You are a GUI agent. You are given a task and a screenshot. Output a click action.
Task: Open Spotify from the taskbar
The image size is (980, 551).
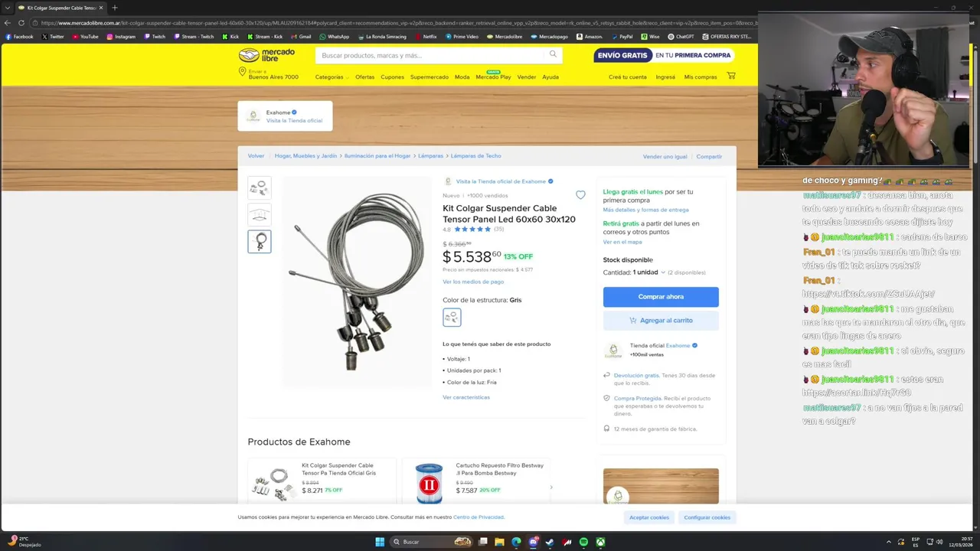click(583, 542)
